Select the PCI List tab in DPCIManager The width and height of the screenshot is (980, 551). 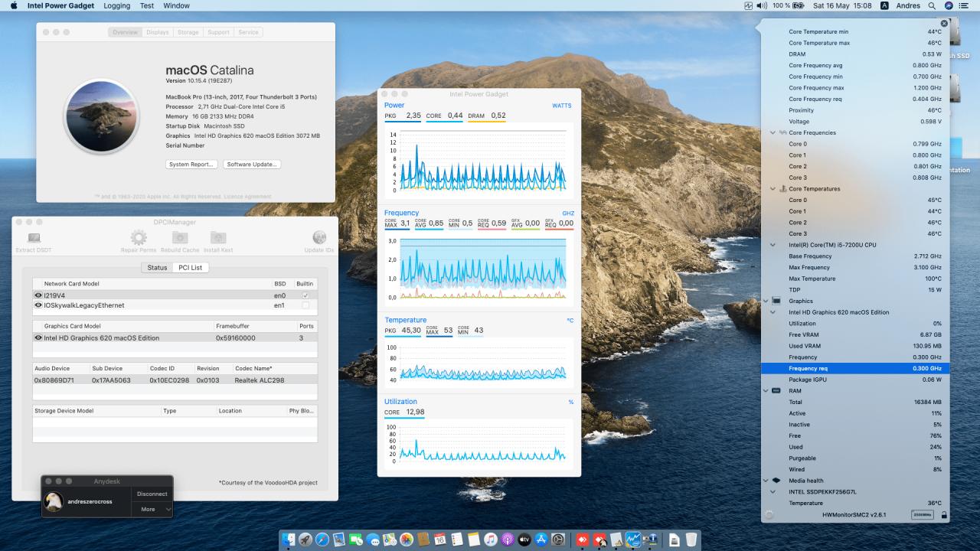191,267
